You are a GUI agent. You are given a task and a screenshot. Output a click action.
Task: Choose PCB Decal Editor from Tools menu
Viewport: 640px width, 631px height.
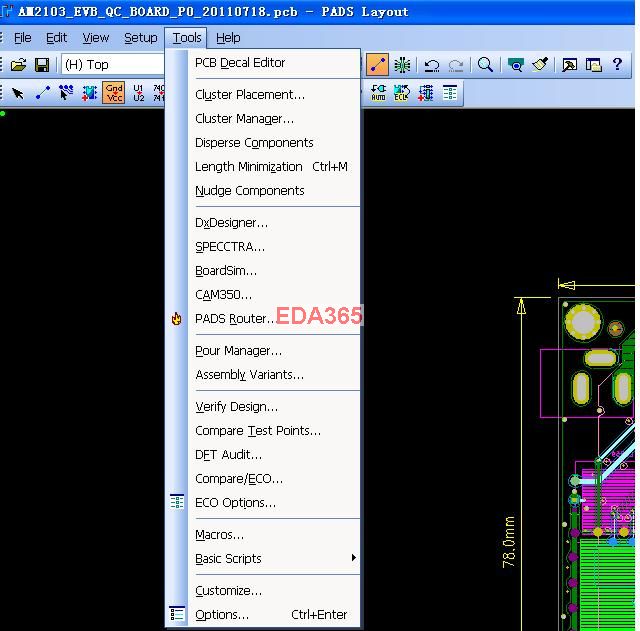point(240,63)
